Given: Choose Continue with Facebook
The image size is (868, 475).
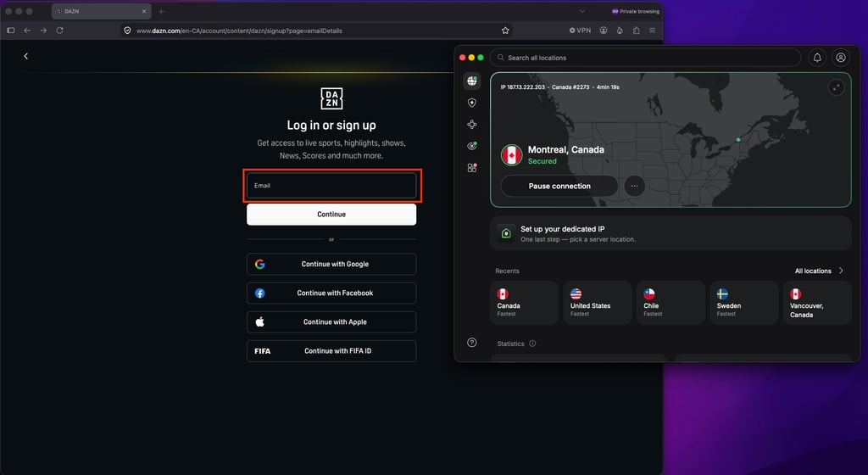Looking at the screenshot, I should tap(331, 293).
